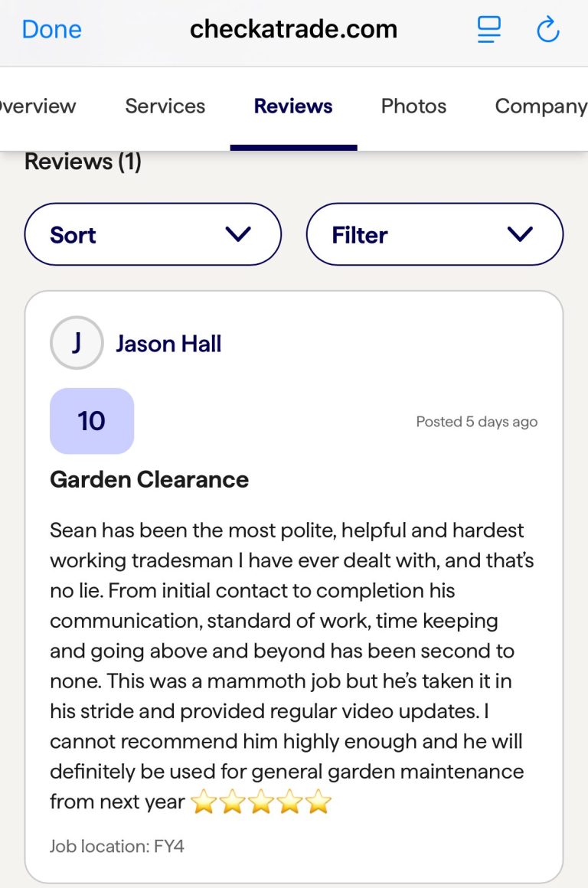Open the Overview tab
This screenshot has height=888, width=588.
(38, 106)
